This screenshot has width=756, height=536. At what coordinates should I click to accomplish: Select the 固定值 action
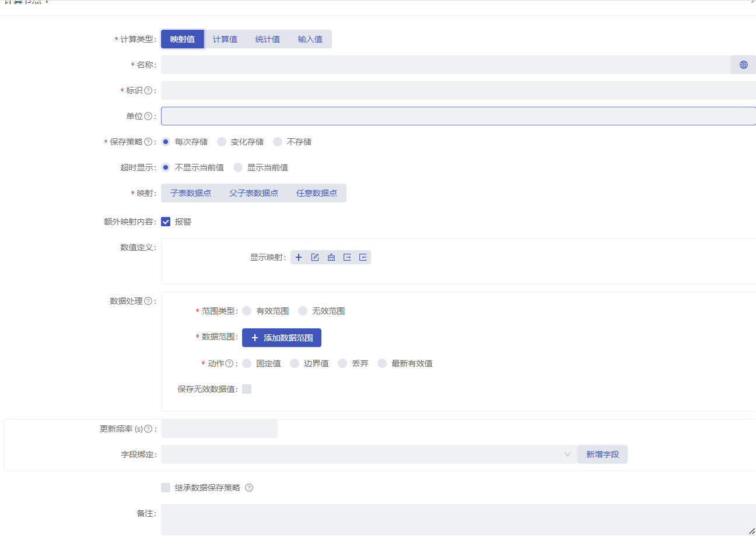pyautogui.click(x=247, y=363)
